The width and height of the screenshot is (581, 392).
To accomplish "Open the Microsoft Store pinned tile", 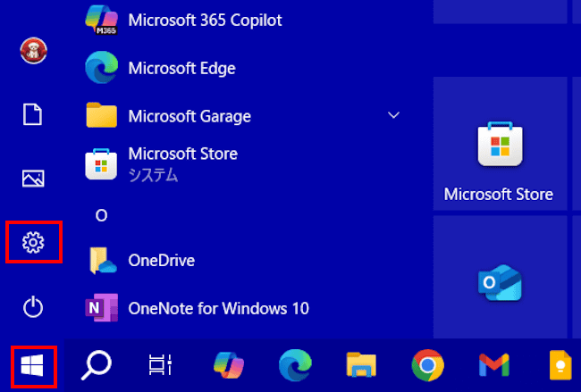I will click(x=500, y=144).
